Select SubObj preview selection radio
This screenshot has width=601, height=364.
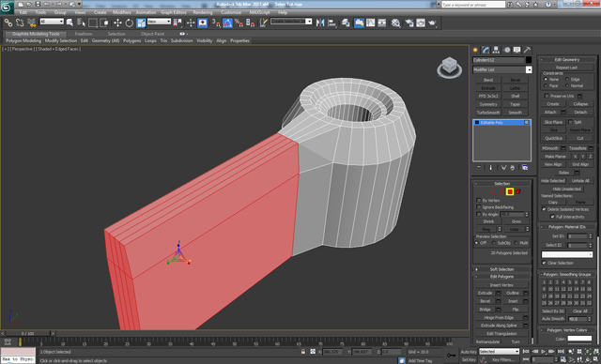coord(494,243)
